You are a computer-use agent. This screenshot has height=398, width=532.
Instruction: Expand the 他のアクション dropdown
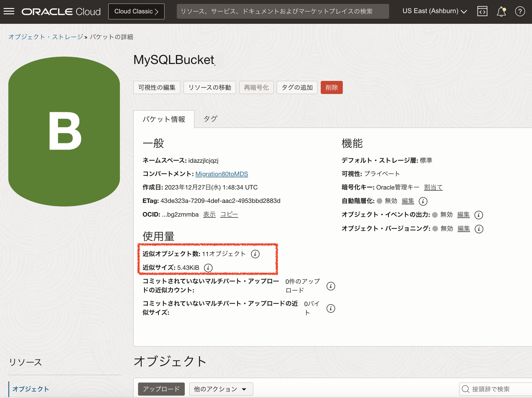tap(221, 389)
